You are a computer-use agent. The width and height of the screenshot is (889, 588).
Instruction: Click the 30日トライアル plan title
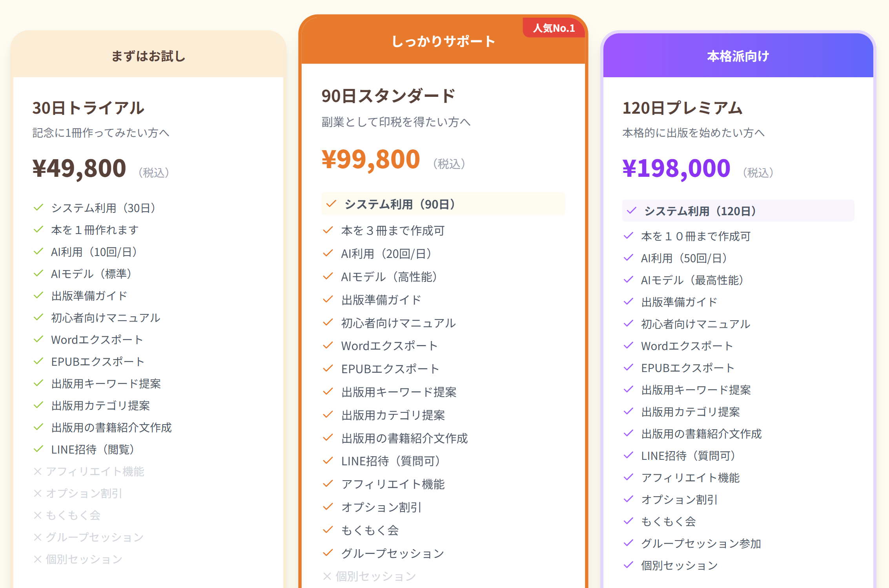[88, 108]
